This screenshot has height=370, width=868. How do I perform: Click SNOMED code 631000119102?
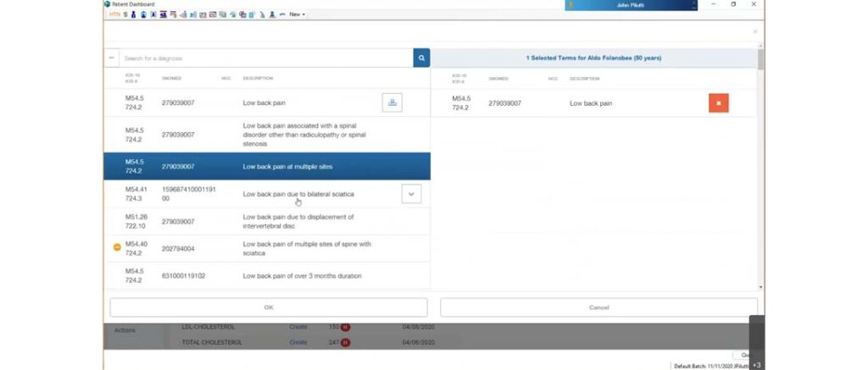tap(183, 275)
